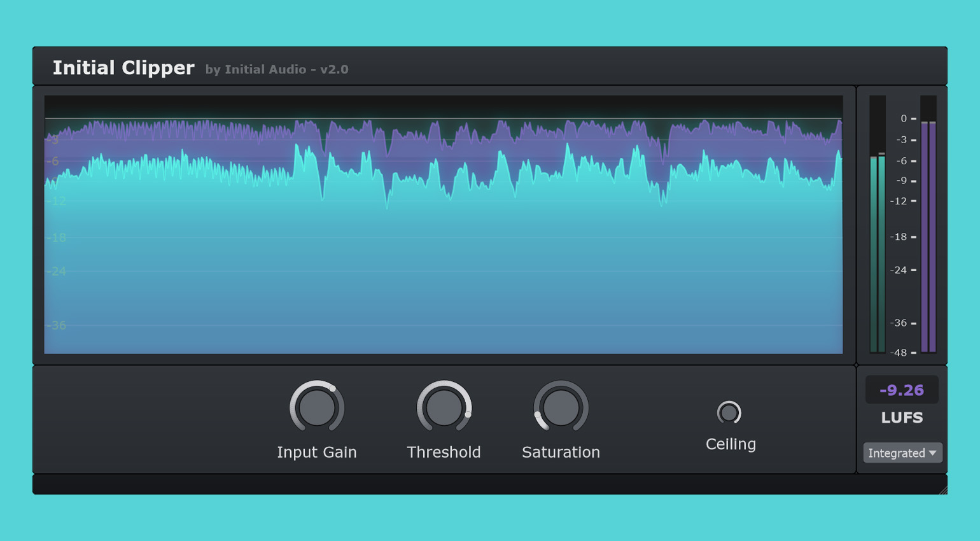The width and height of the screenshot is (980, 541).
Task: Click the small Ceiling knob
Action: (729, 413)
